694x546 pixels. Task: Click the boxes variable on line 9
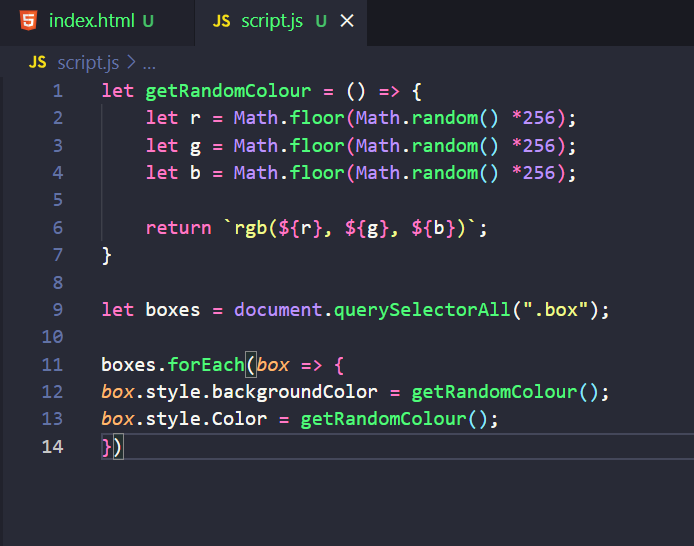[x=173, y=310]
